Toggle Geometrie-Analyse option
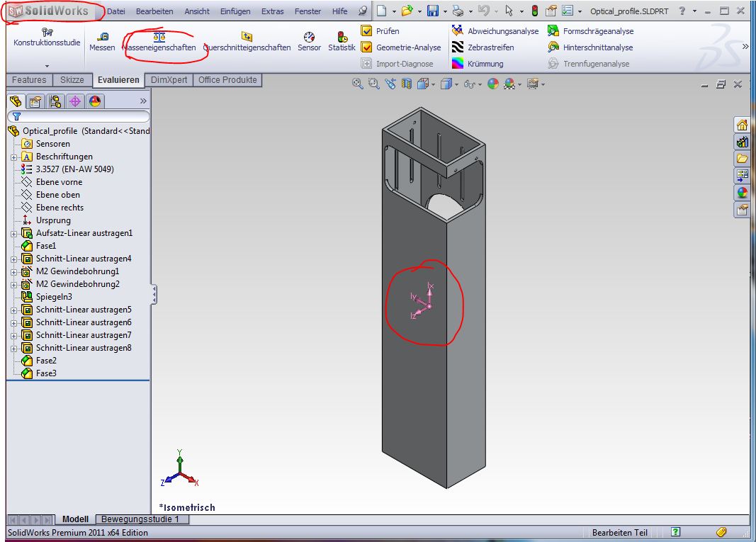This screenshot has width=756, height=542. coord(400,47)
